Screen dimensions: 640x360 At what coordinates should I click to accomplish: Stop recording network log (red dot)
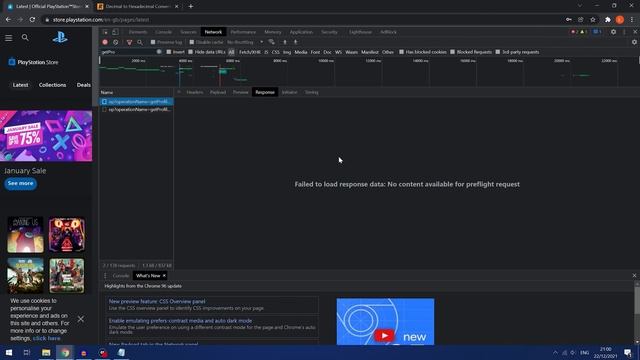click(x=105, y=42)
